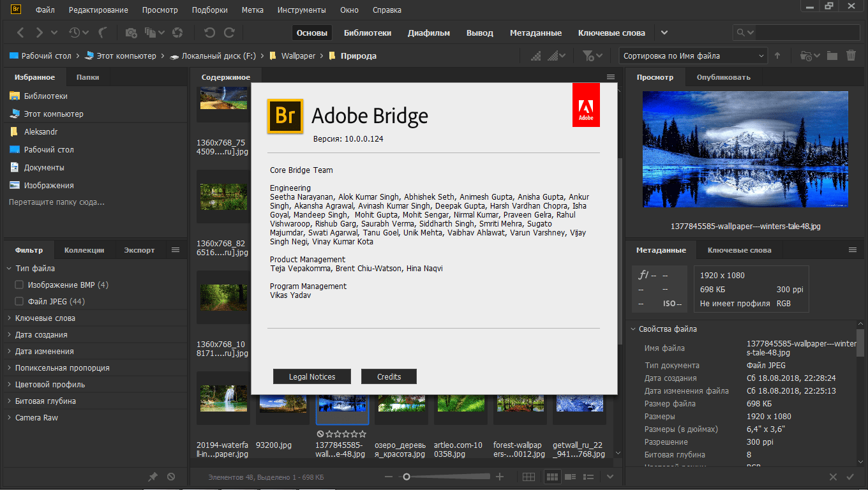Click the Credits button

[x=389, y=376]
